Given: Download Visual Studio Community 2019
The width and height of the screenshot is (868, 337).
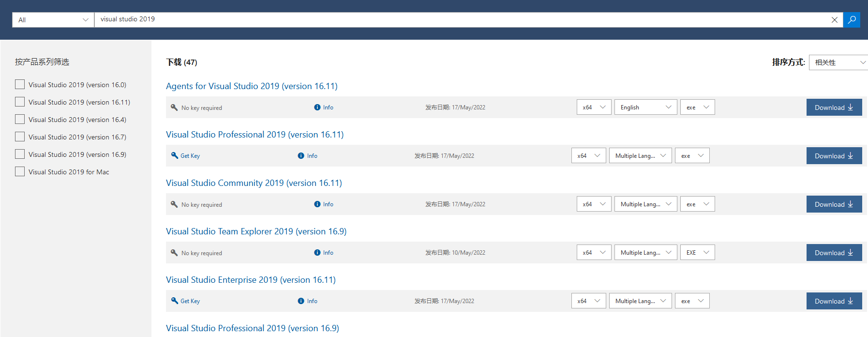Looking at the screenshot, I should (x=834, y=204).
